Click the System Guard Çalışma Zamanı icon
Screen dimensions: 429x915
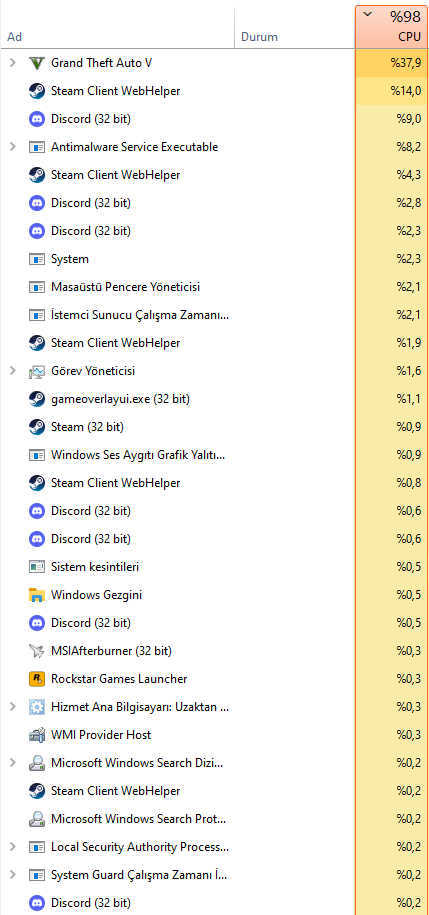tap(37, 875)
